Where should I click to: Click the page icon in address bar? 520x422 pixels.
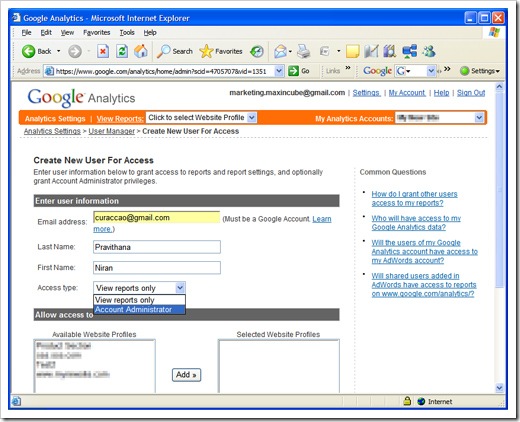[49, 71]
